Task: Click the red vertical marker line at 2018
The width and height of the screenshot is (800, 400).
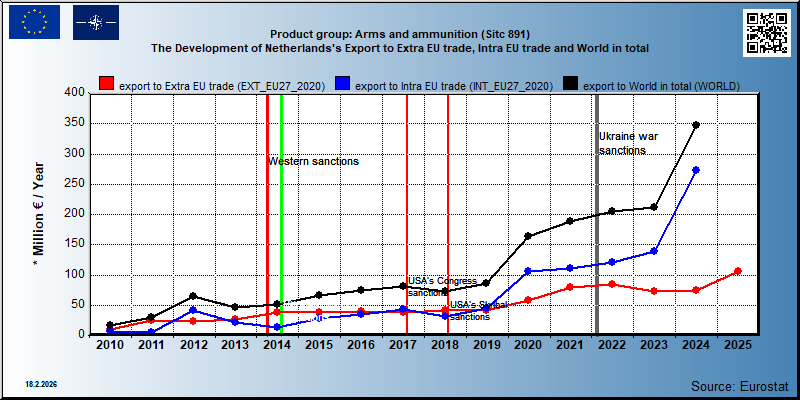Action: pos(448,214)
